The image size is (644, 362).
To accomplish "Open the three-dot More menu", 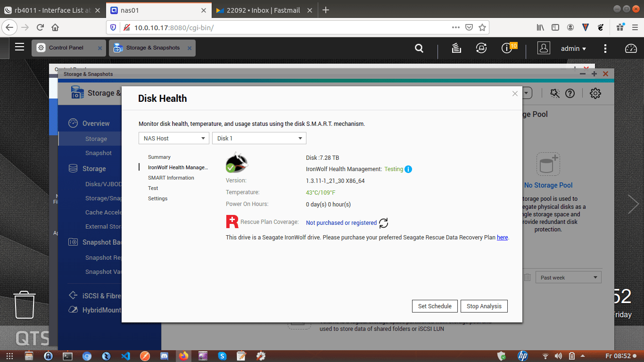I will 605,48.
